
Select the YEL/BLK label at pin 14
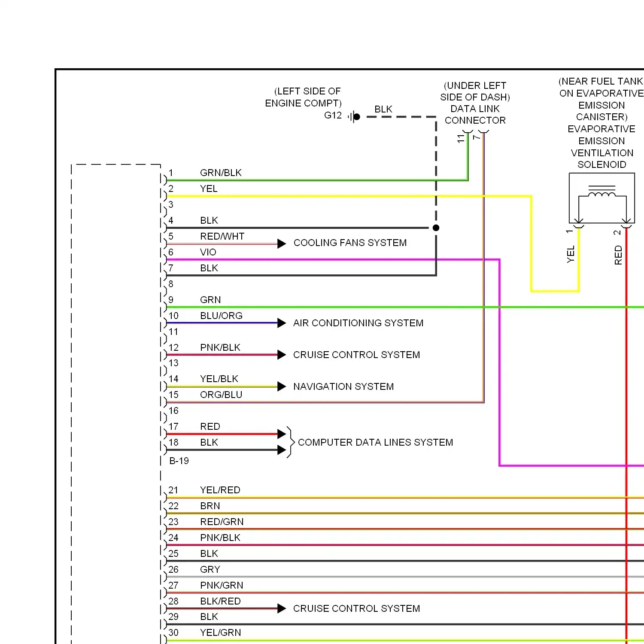click(x=219, y=379)
